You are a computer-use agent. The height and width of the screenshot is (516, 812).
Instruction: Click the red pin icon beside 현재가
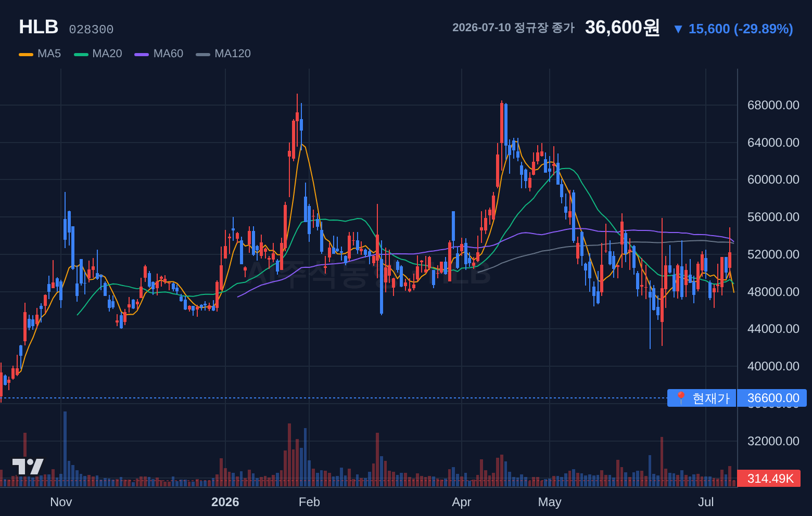(680, 398)
